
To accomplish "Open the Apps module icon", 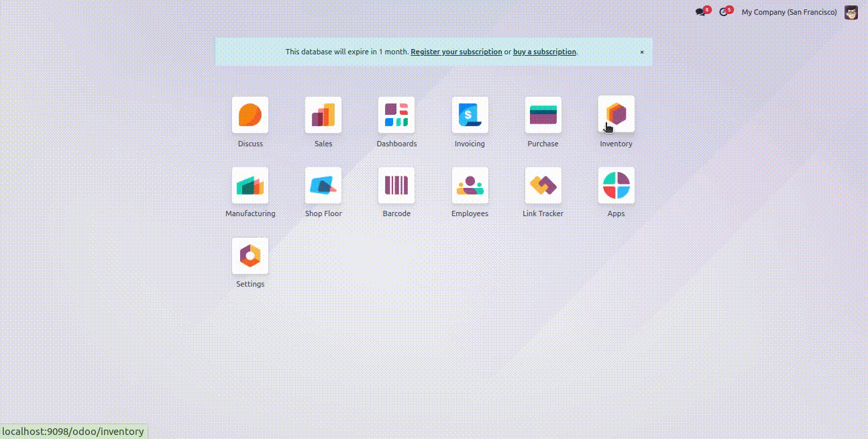I will point(616,185).
